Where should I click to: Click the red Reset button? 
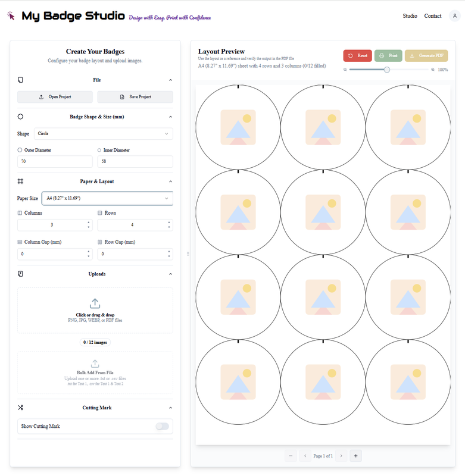[x=357, y=55]
